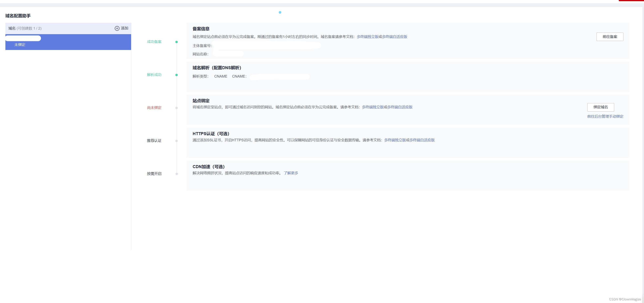Viewport: 644px width, 303px height.
Task: Open 多终端独立版 link in 备案信息 section
Action: pyautogui.click(x=367, y=37)
